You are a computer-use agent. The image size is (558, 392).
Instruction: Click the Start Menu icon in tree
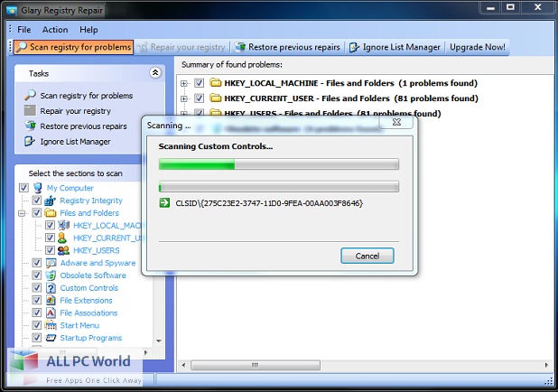[x=51, y=325]
